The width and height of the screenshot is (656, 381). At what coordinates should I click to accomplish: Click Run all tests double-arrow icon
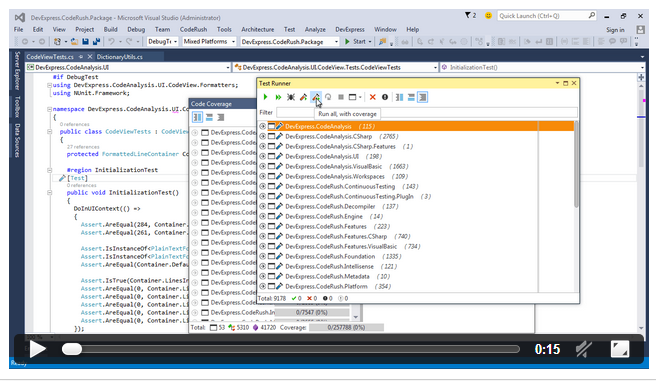click(x=278, y=97)
